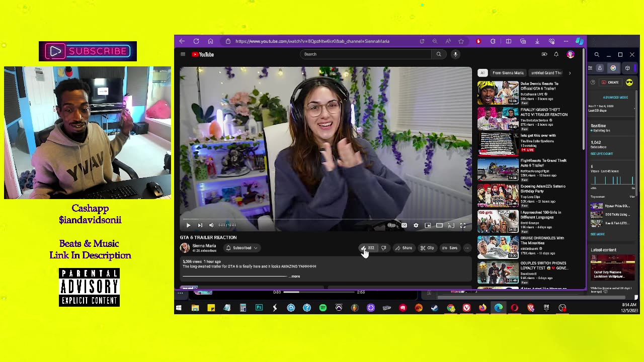The image size is (644, 362).
Task: Open the Sienna Maria channel name link
Action: click(204, 246)
